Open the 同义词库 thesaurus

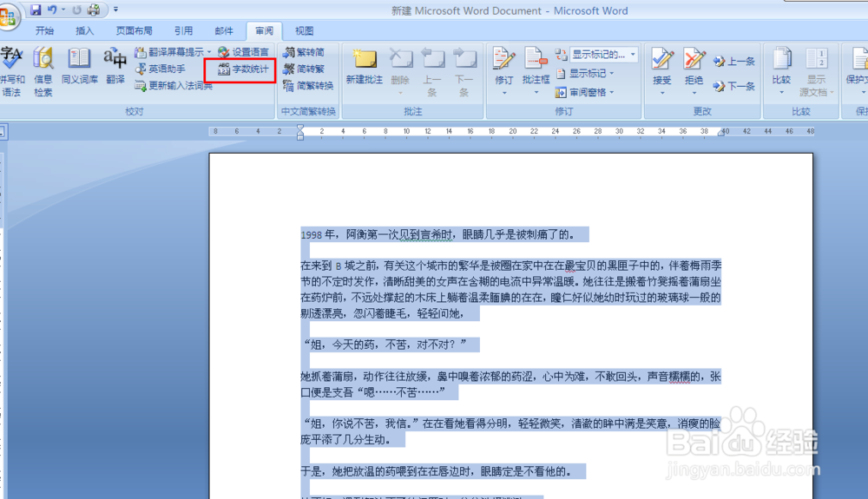click(79, 66)
